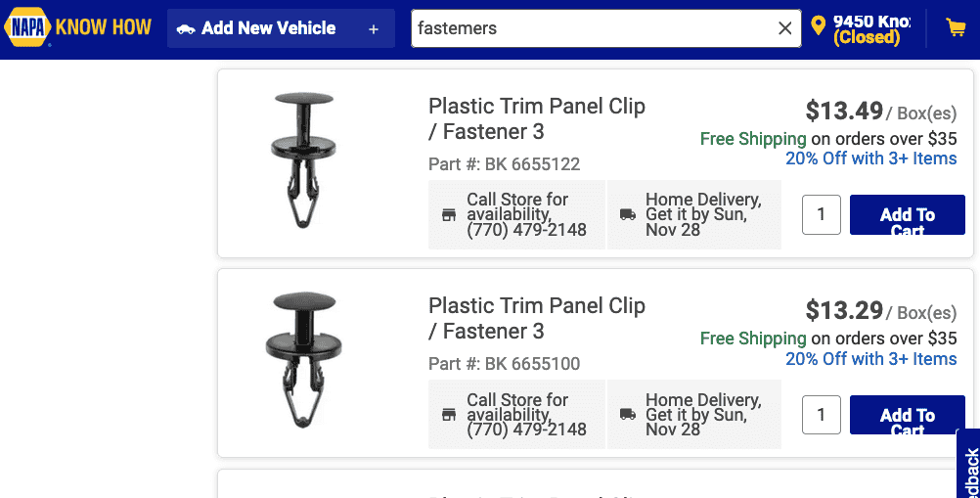Click the first trim clip product image

304,159
